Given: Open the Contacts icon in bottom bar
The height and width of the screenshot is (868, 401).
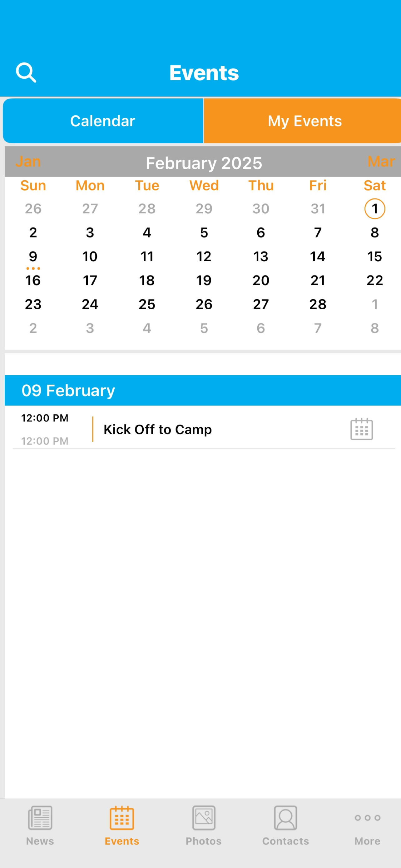Looking at the screenshot, I should point(285,817).
